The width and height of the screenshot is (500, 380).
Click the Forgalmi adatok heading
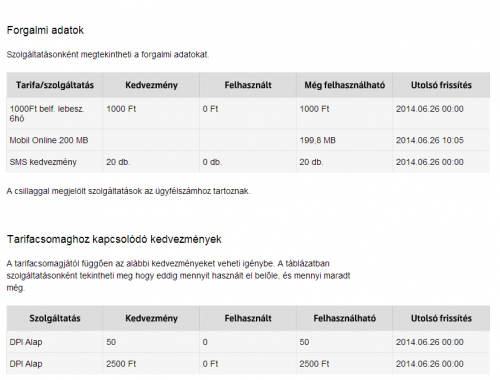click(x=45, y=30)
